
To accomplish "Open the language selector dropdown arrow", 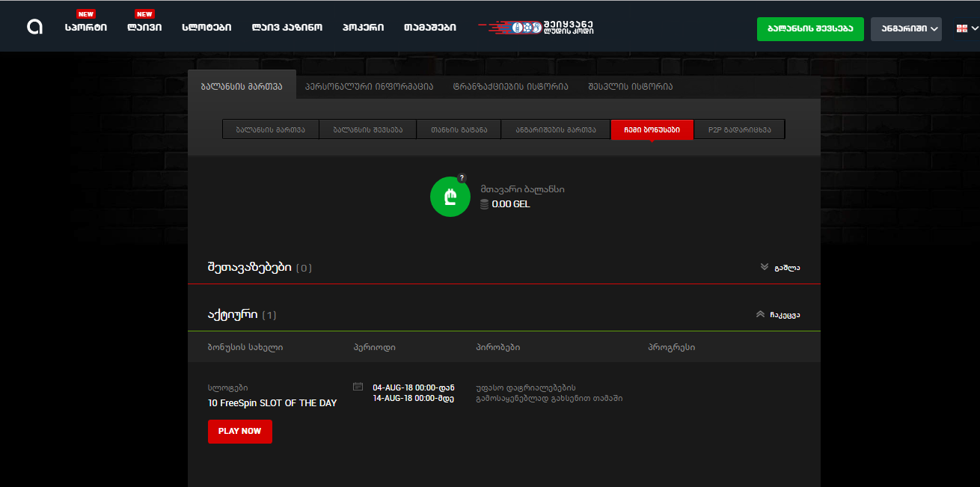I will (974, 28).
